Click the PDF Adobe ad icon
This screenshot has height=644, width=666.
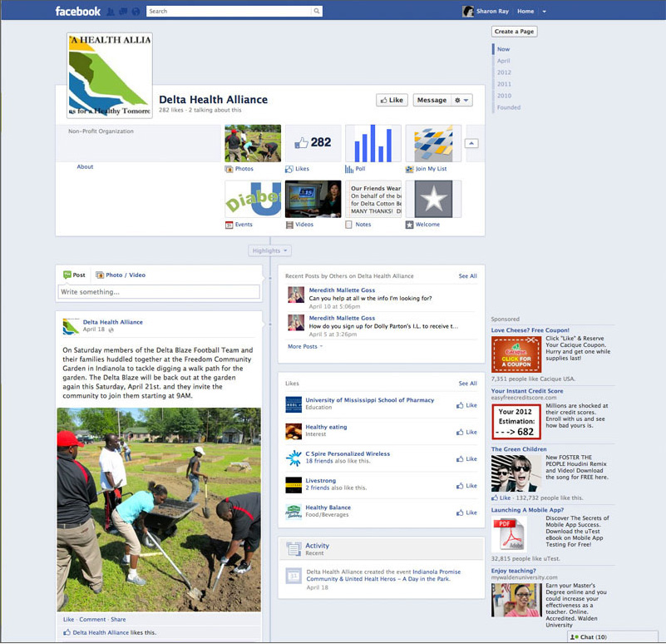509,534
